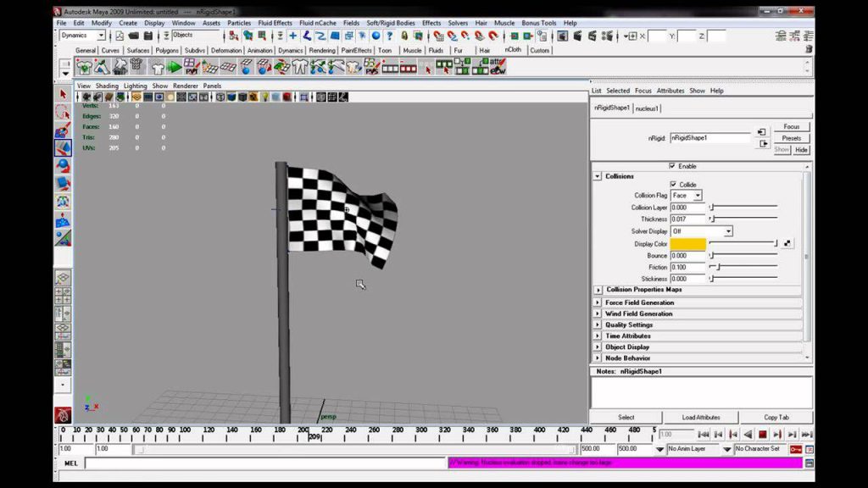Screen dimensions: 868x488
Task: Expand Force Field Generation section
Action: 598,302
